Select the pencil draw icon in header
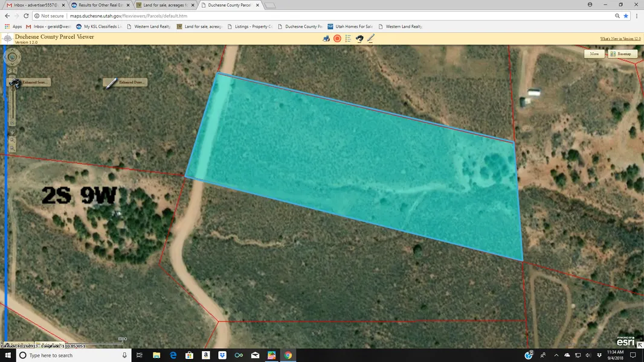 point(370,39)
